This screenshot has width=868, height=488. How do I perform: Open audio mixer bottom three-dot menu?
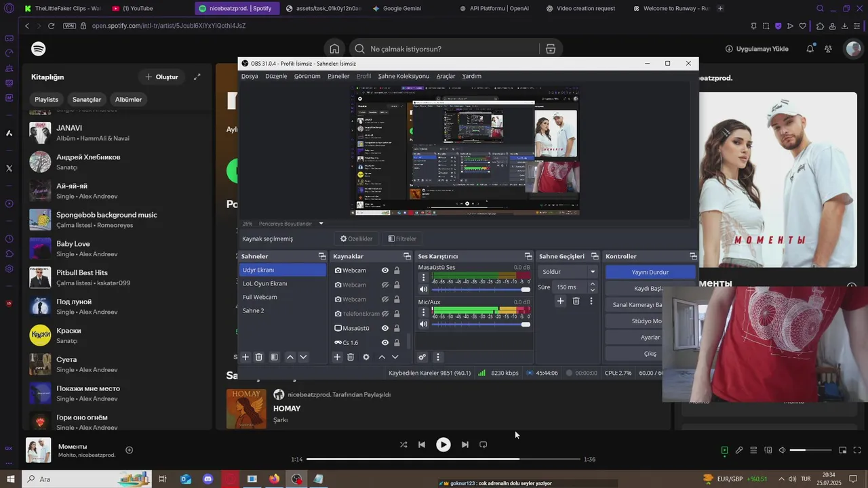point(437,357)
